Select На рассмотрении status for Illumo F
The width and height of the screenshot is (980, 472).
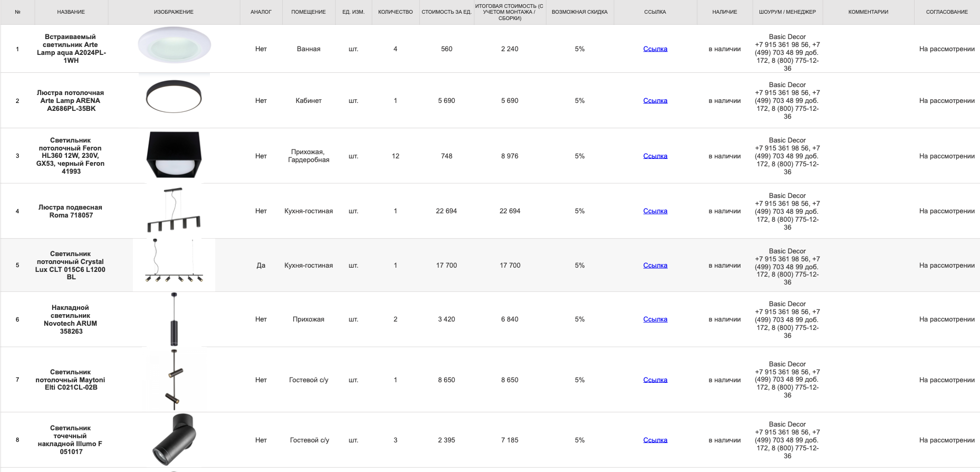[947, 440]
